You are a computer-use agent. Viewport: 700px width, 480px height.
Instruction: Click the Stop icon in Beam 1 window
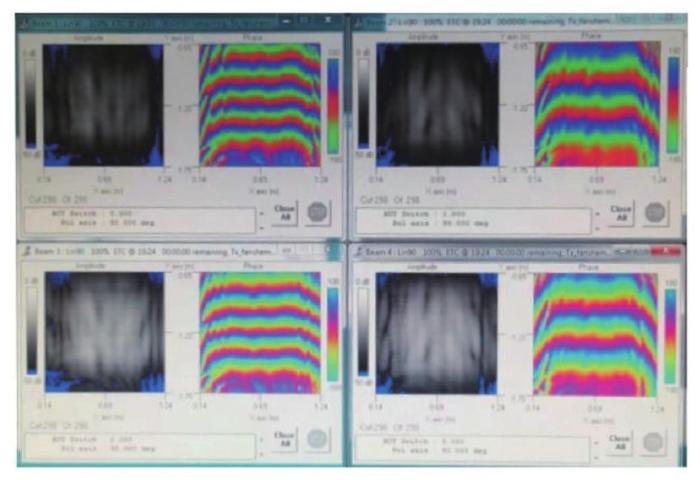[x=317, y=213]
